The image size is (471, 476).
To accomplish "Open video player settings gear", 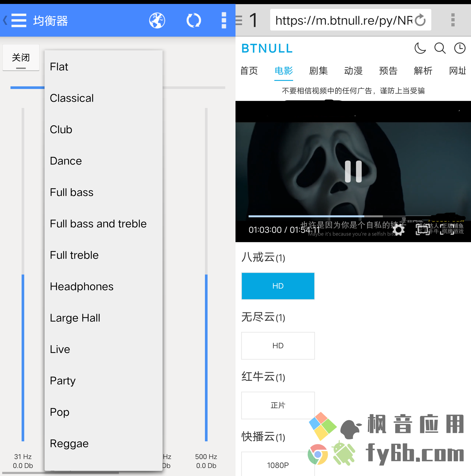I will point(398,230).
